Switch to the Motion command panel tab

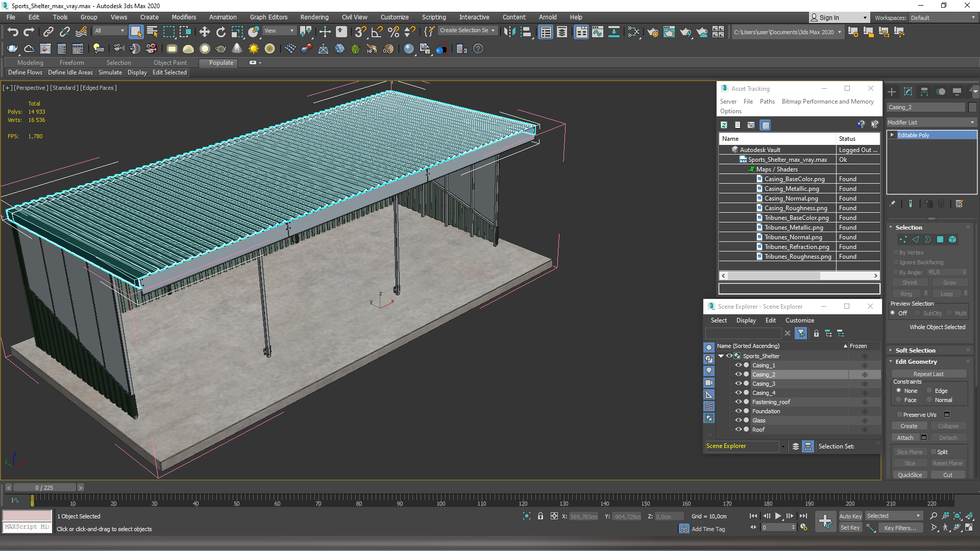click(941, 92)
